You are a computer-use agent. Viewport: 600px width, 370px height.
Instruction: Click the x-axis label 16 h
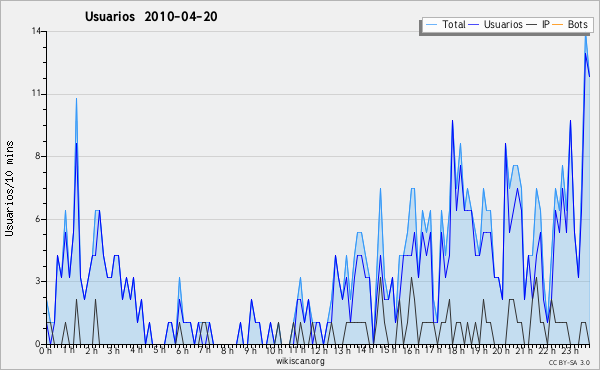tap(411, 350)
